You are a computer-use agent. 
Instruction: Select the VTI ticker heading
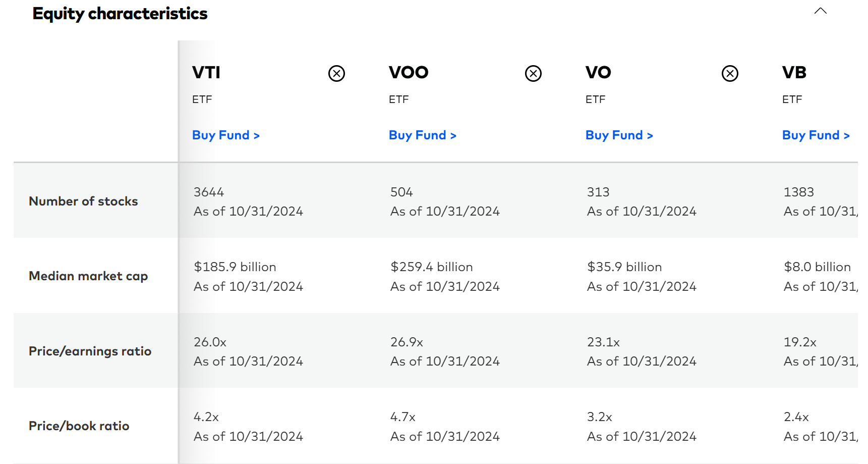[206, 72]
